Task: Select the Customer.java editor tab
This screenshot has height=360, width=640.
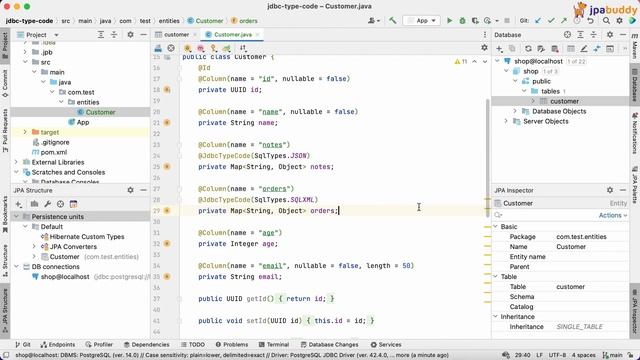Action: (232, 35)
